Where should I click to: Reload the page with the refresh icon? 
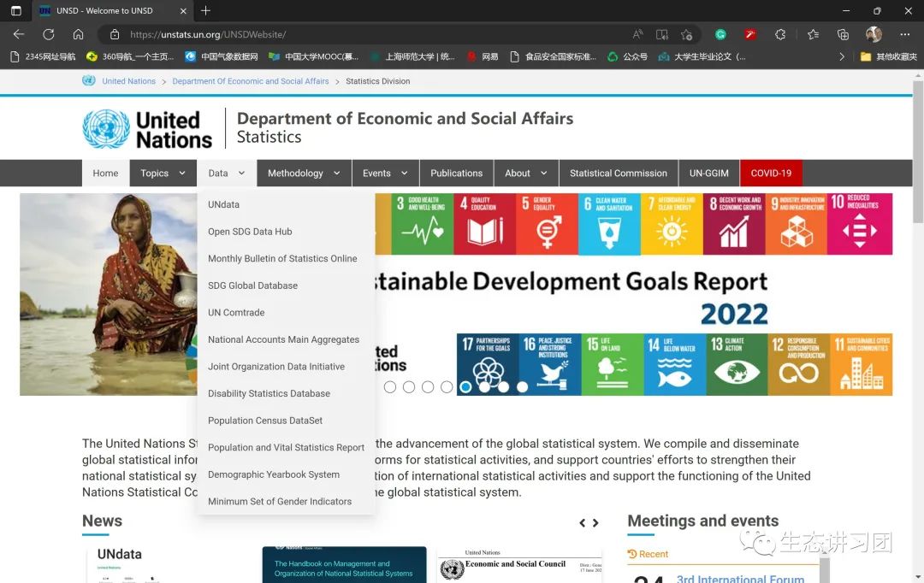[48, 34]
